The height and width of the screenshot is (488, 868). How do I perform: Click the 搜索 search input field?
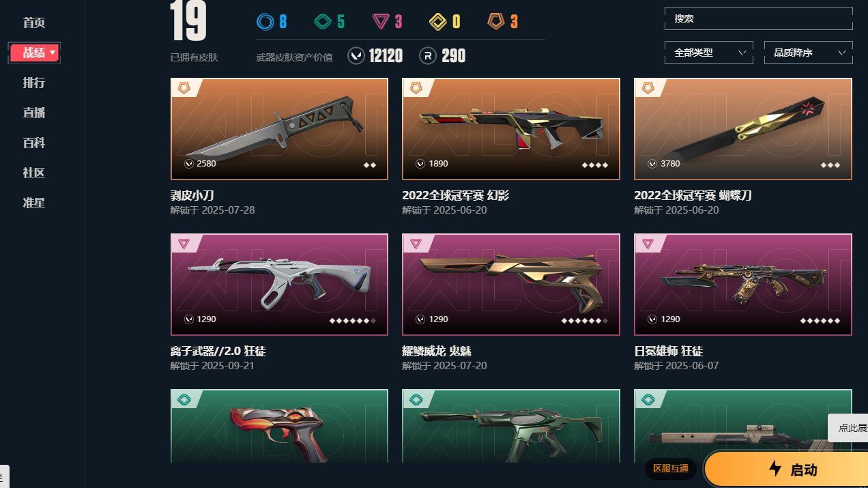point(759,18)
